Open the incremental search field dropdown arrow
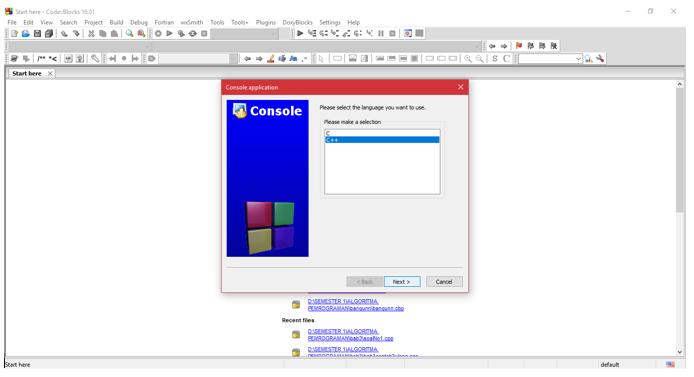The image size is (694, 377). [x=233, y=58]
